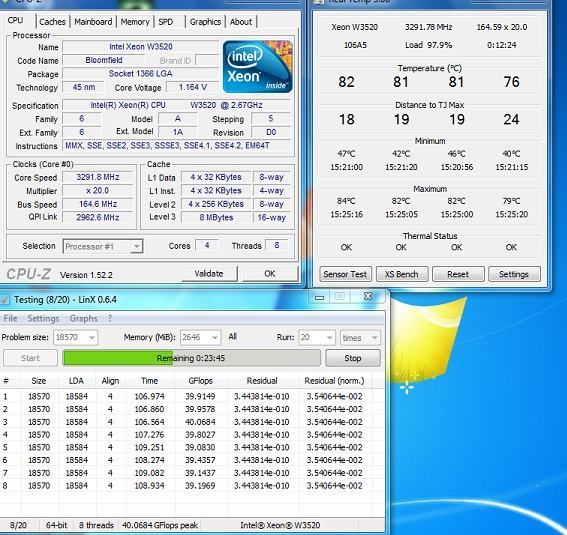
Task: Click the Residual (norm.) column header
Action: pos(334,381)
